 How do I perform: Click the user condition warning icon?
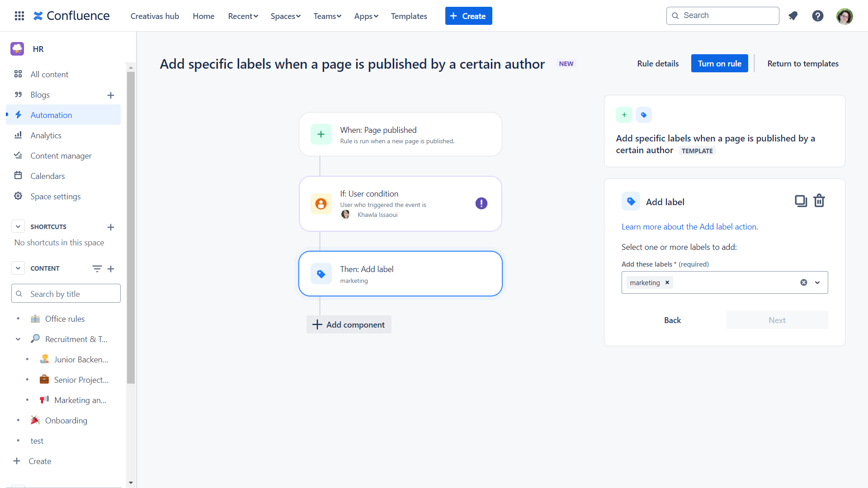481,203
